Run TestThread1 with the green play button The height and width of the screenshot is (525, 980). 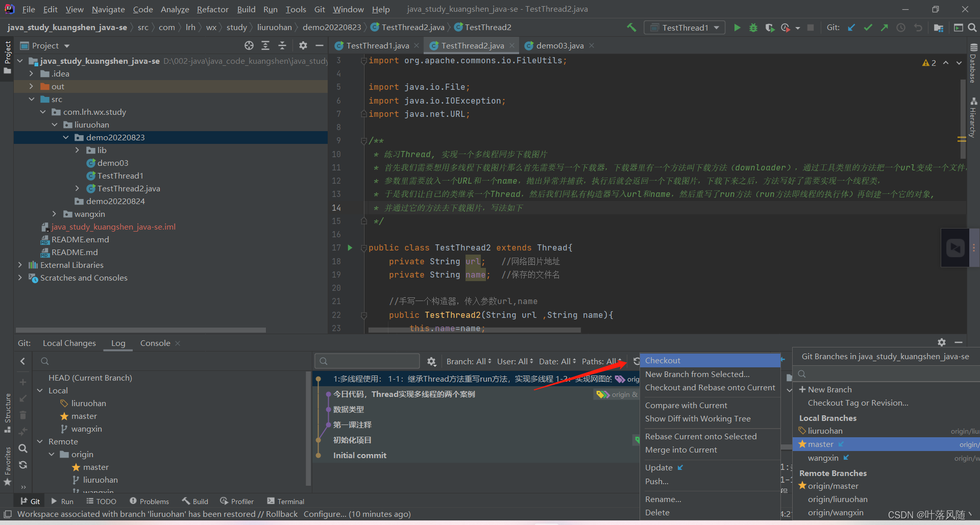pos(737,28)
